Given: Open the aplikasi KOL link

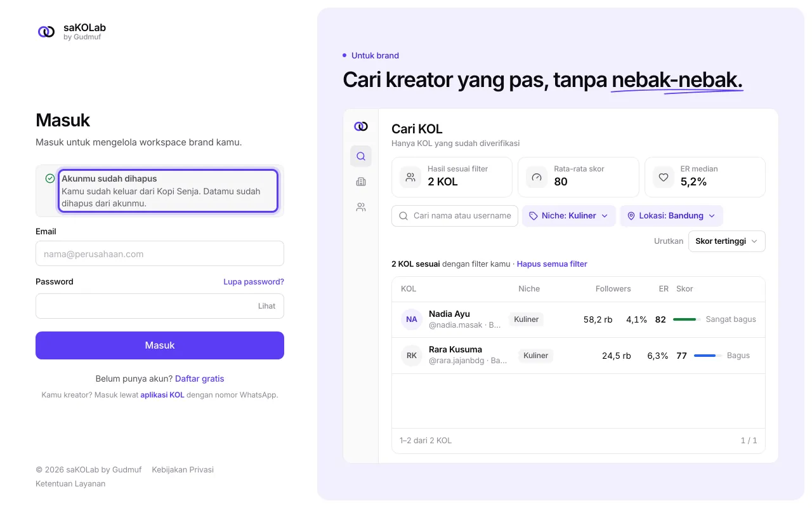Looking at the screenshot, I should (162, 395).
